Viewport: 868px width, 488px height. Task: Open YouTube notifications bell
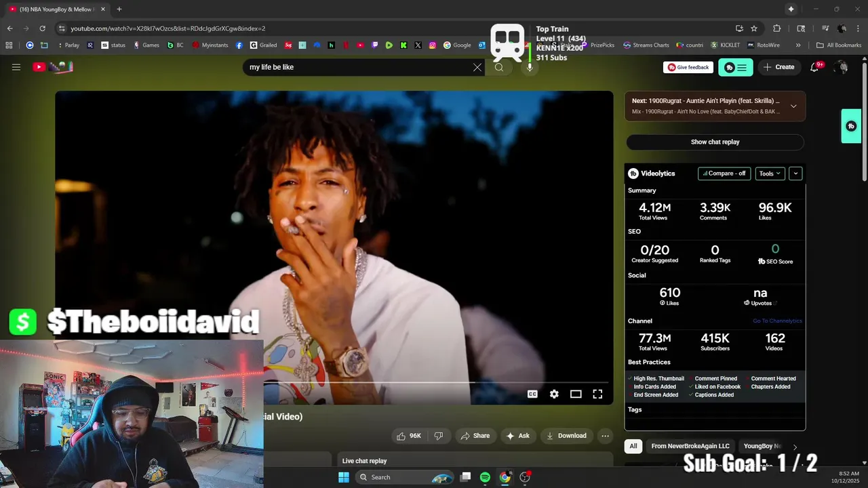(815, 67)
